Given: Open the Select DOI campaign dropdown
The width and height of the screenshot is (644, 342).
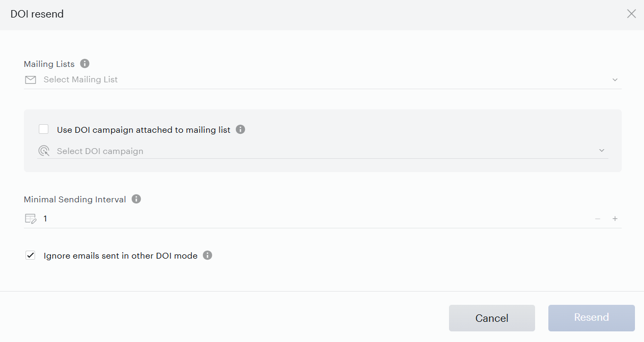Looking at the screenshot, I should (323, 151).
